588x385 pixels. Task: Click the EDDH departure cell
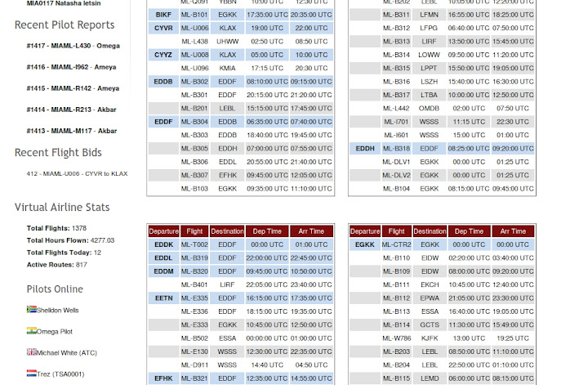pos(365,149)
